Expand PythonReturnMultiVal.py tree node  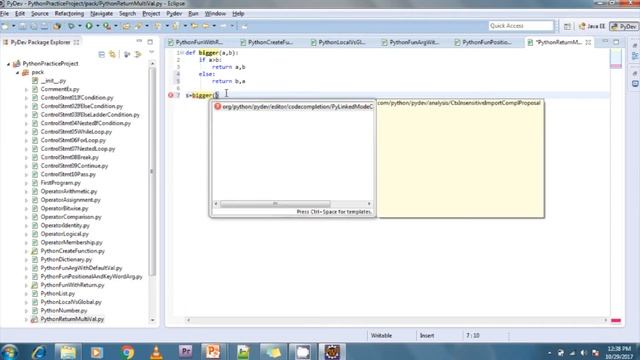coord(26,319)
